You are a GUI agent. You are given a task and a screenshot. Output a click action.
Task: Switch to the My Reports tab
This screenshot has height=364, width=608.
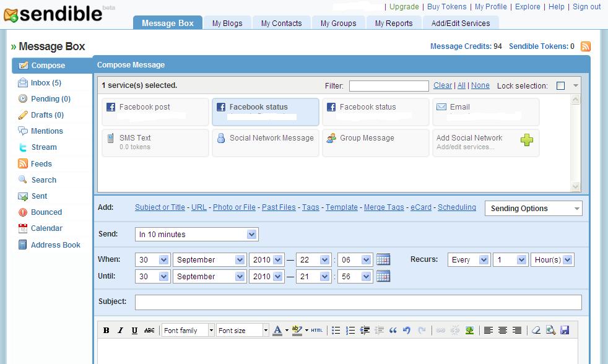[x=394, y=23]
